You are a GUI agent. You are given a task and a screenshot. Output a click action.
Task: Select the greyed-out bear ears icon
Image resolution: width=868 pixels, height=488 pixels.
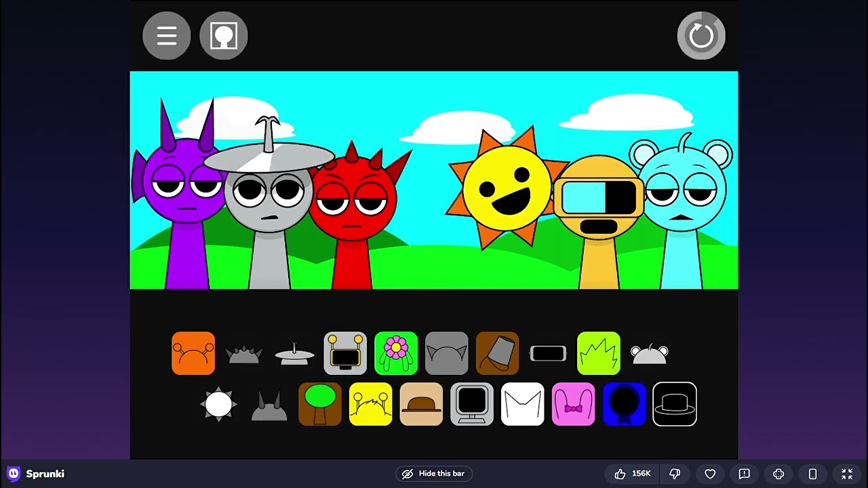click(x=650, y=353)
